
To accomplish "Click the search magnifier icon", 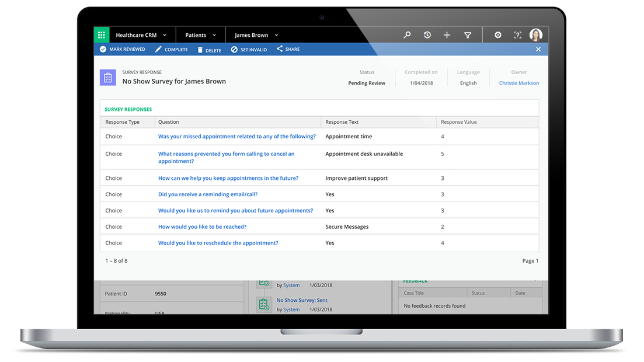I will pyautogui.click(x=407, y=35).
